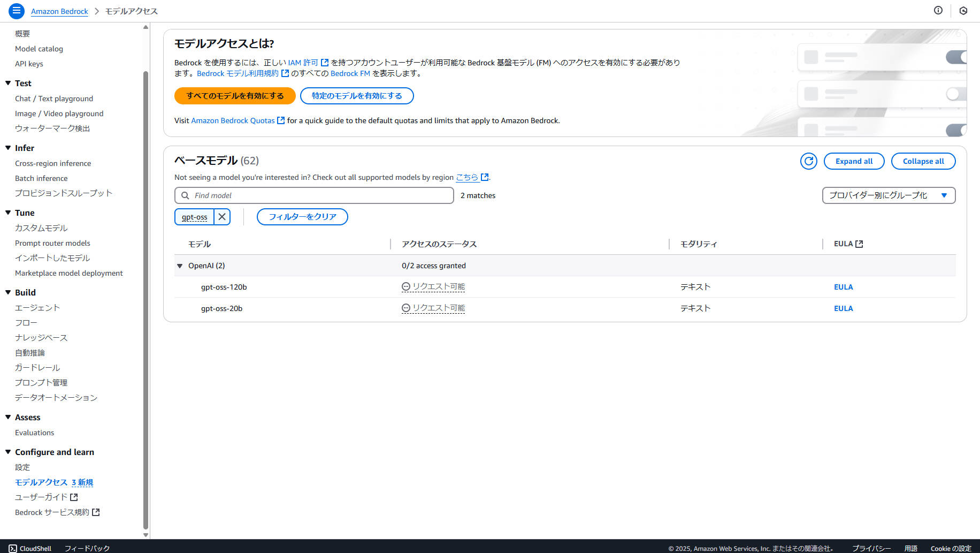Open プロビジョンドスループット page

coord(64,193)
